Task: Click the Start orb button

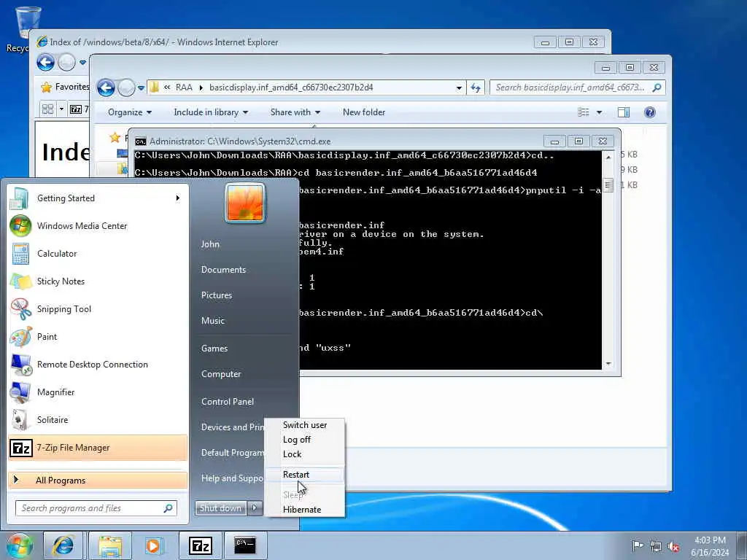Action: 19,545
